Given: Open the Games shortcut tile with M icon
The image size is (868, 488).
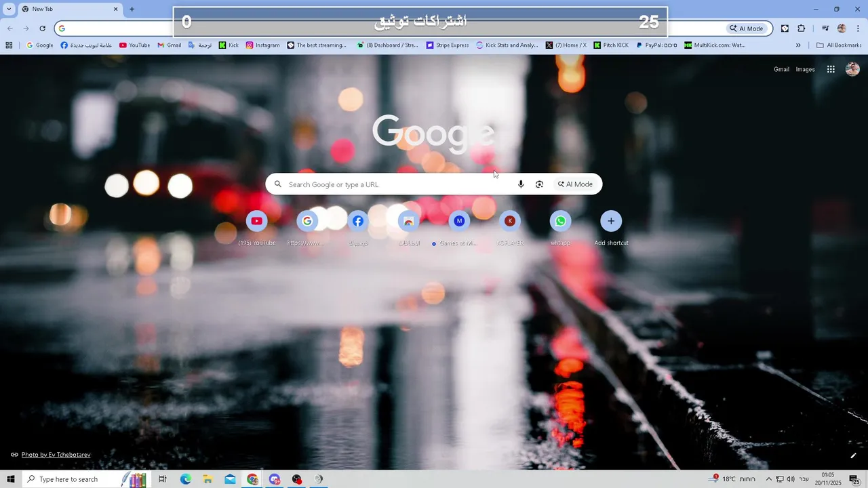Looking at the screenshot, I should point(459,228).
